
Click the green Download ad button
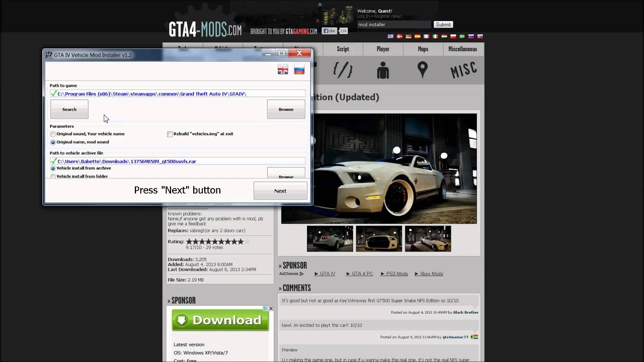[x=220, y=320]
